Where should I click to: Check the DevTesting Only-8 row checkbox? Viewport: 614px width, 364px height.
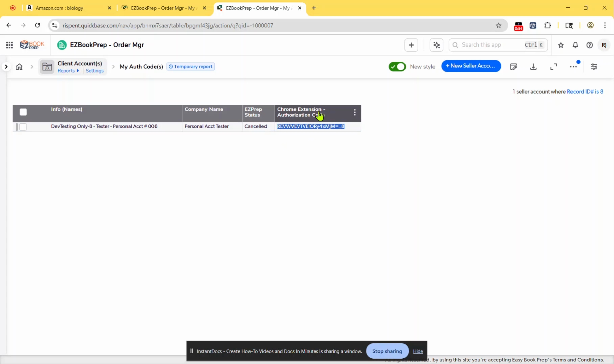pyautogui.click(x=23, y=127)
